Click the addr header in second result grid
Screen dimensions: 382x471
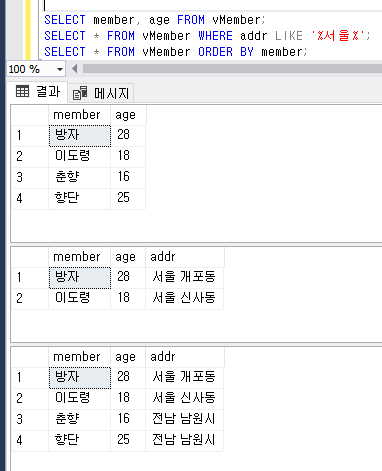[x=185, y=257]
